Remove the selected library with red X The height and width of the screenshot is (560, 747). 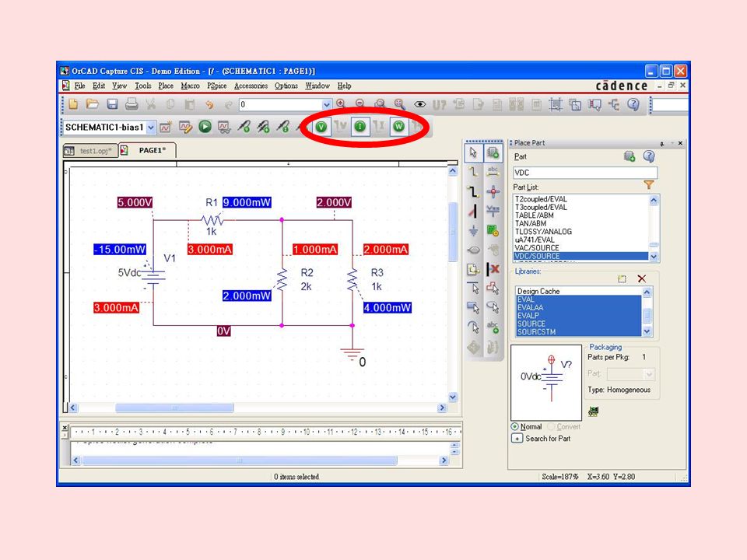coord(642,278)
